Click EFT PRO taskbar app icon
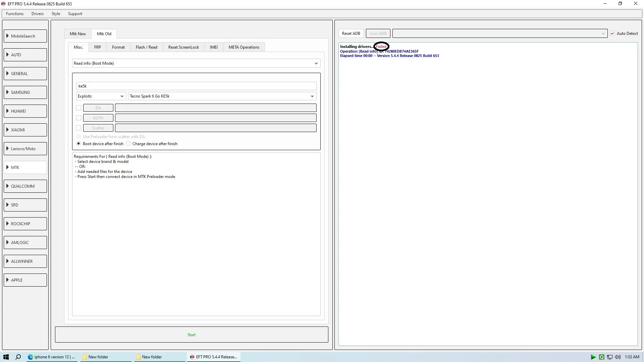This screenshot has height=362, width=644. click(192, 357)
